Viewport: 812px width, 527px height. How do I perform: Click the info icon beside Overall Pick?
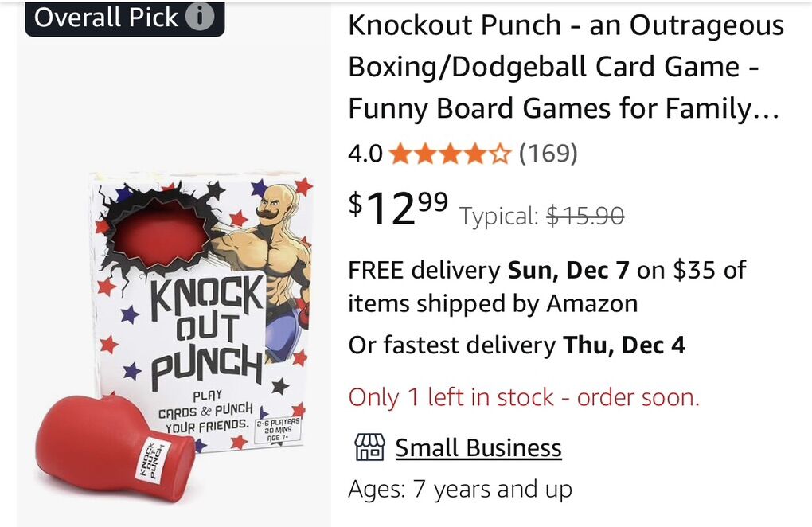pos(200,18)
